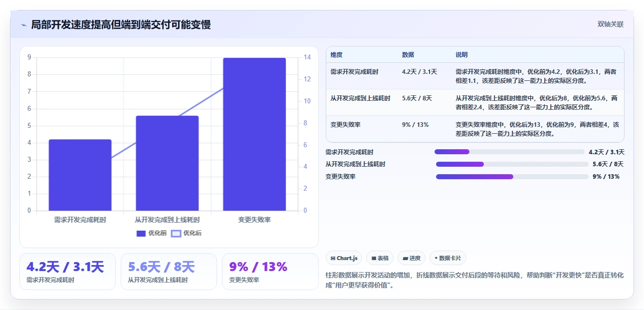This screenshot has height=310, width=644.
Task: Click 从开发完成到上线耗时 in the table's first column
Action: (x=360, y=98)
